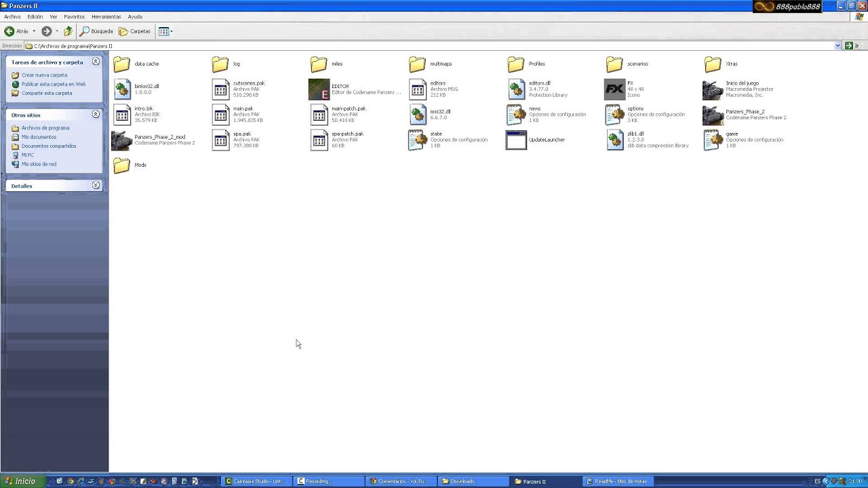Go up one folder level
Image resolution: width=868 pixels, height=488 pixels.
click(68, 31)
